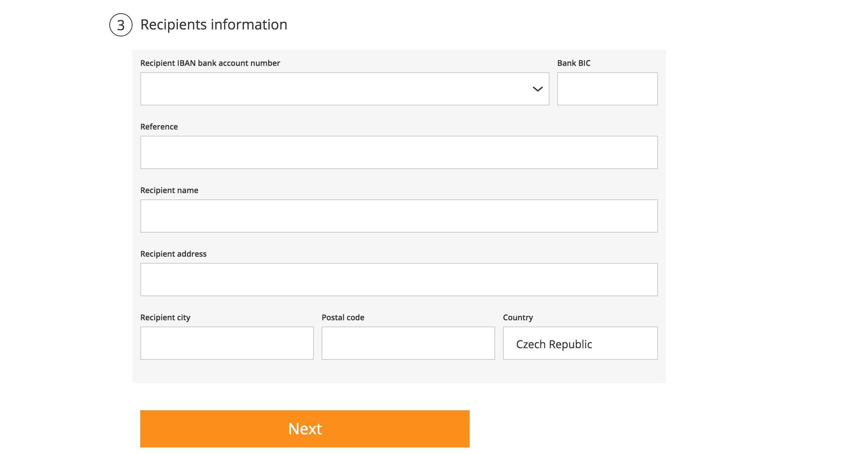Click the Country label
Viewport: 868px width, 456px height.
[x=518, y=318]
